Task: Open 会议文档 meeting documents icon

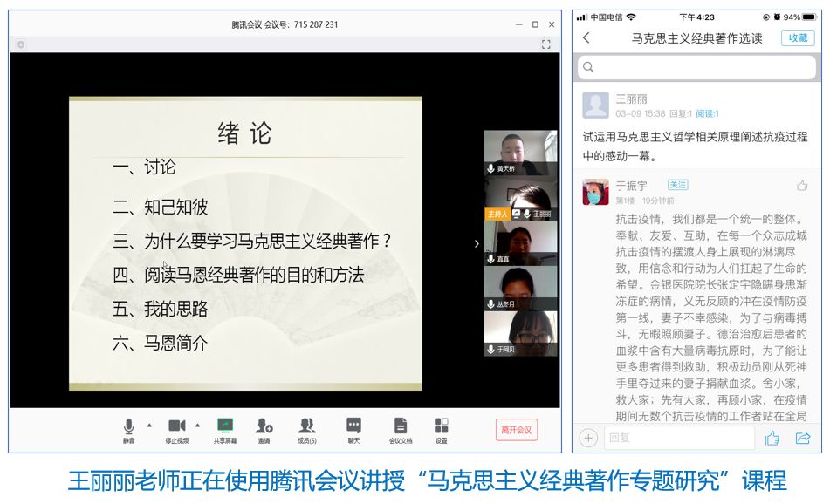Action: click(400, 426)
